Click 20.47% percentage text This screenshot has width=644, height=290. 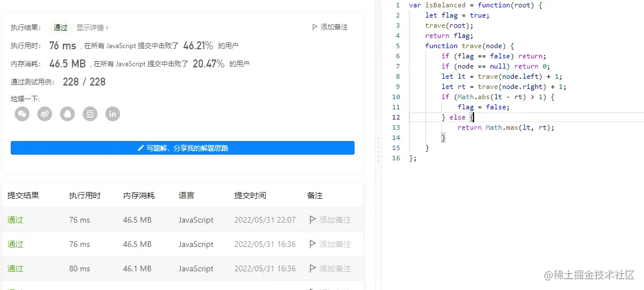(x=208, y=63)
